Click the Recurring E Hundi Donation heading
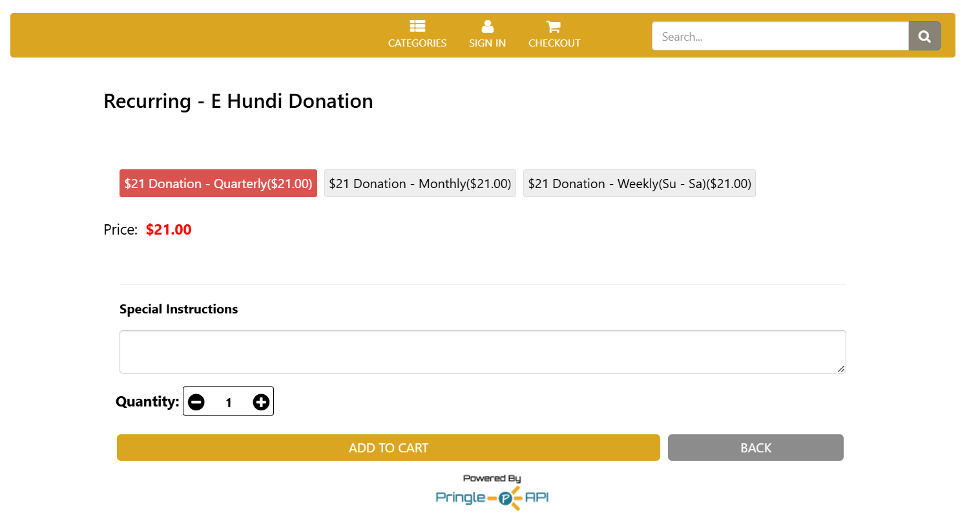 pyautogui.click(x=238, y=101)
